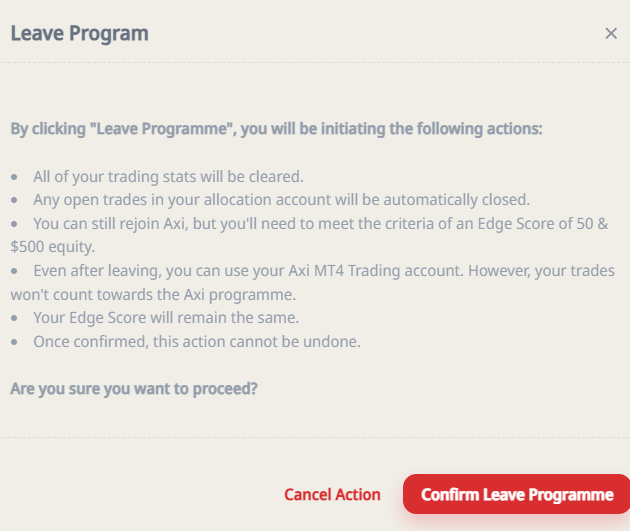
Task: Close the Leave Program dialog with X
Action: click(611, 33)
